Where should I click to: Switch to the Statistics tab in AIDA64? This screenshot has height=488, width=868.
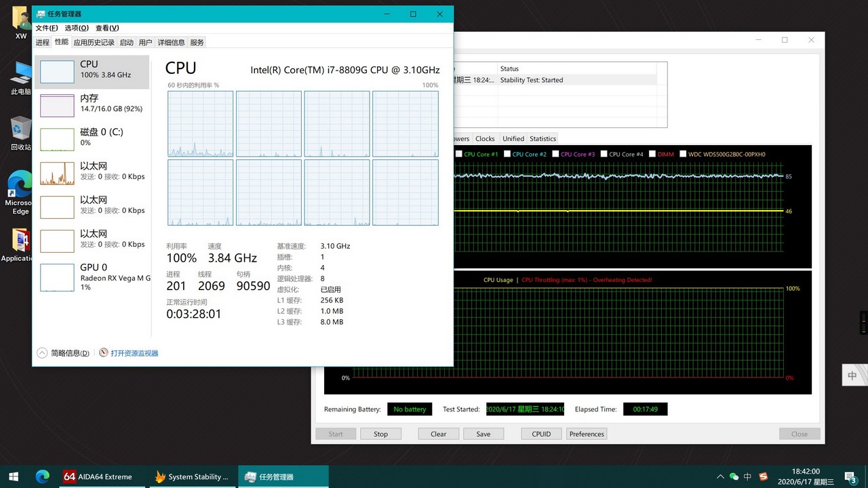click(x=542, y=139)
